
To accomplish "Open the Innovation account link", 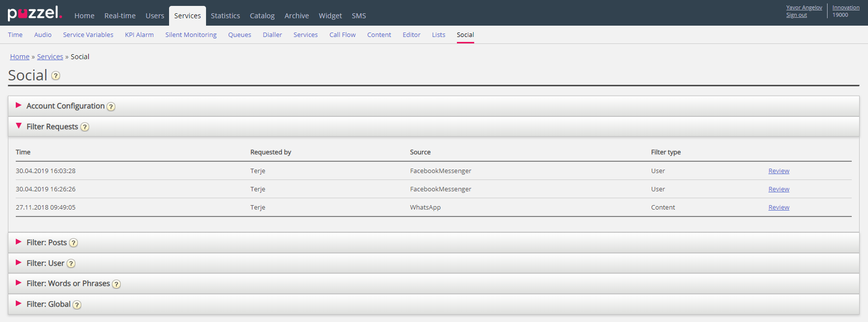I will tap(845, 7).
